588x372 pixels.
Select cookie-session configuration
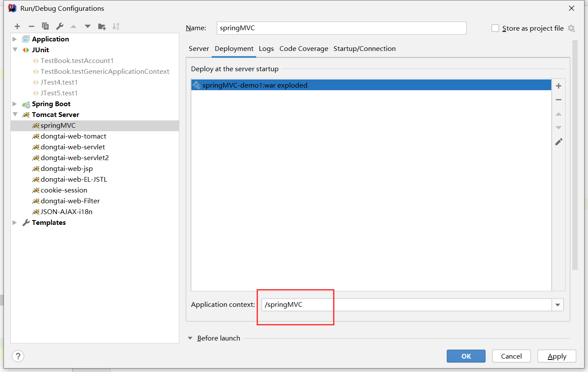pyautogui.click(x=64, y=190)
